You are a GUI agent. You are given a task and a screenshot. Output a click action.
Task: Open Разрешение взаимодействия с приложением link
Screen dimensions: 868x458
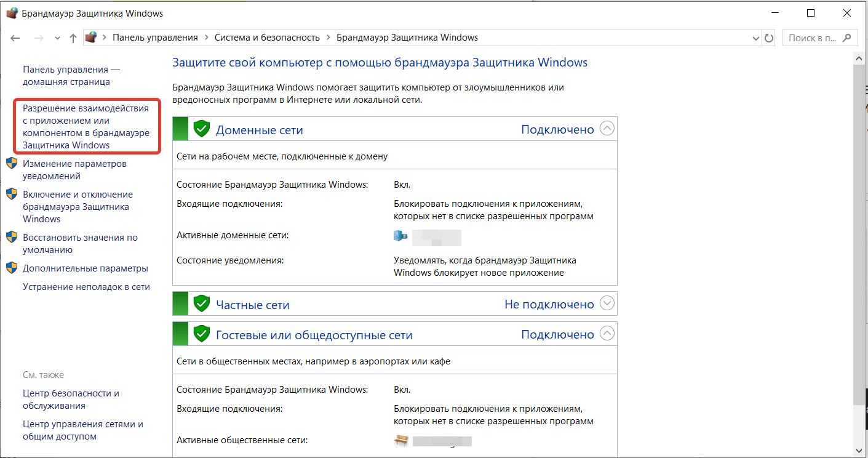tap(86, 127)
